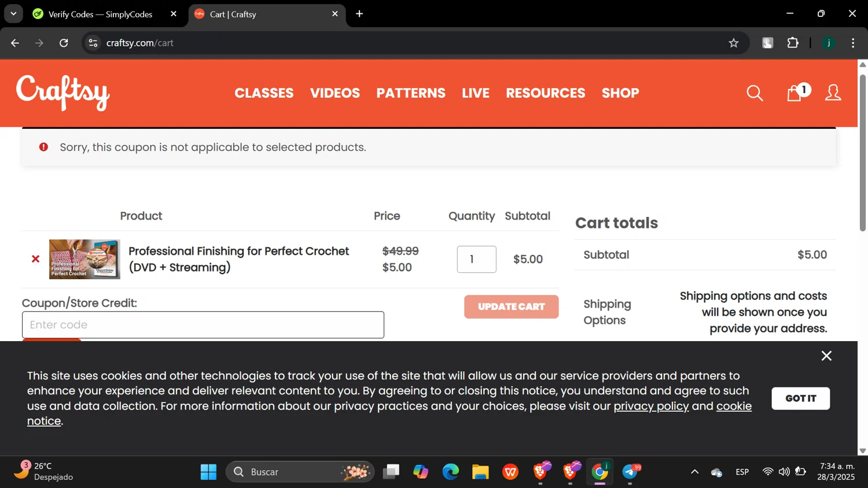Open the cookie notice link

click(x=734, y=406)
